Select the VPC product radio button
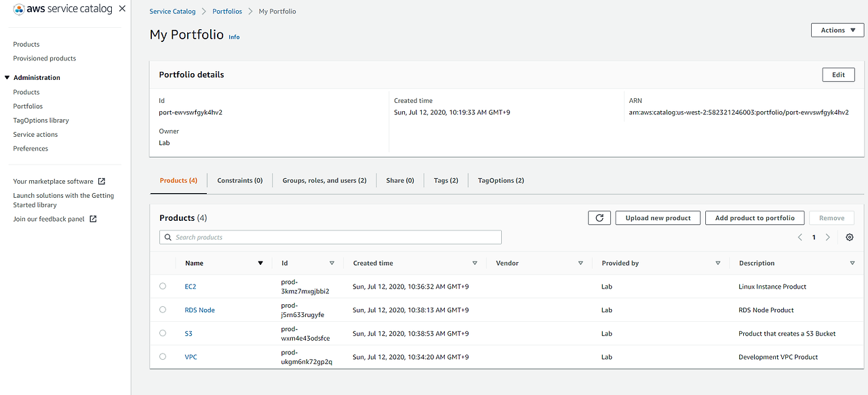Viewport: 868px width, 395px height. [x=163, y=356]
